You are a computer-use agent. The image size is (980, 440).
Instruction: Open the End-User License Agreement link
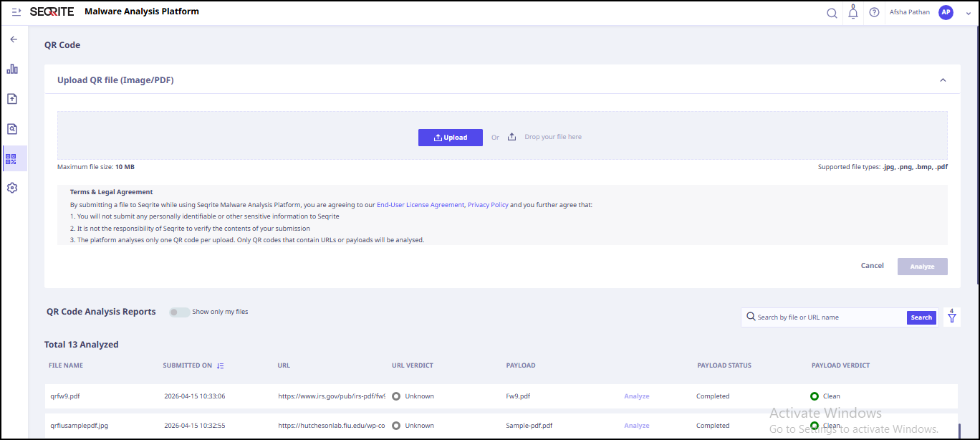click(x=421, y=205)
